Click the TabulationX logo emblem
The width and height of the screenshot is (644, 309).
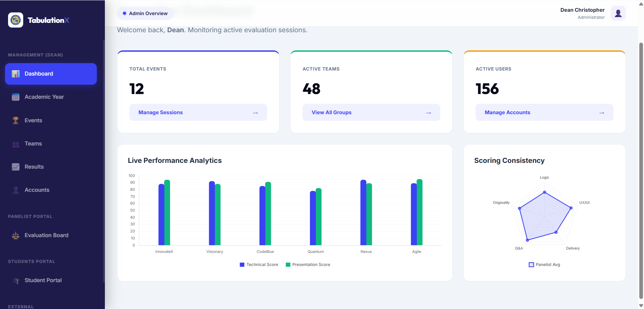tap(15, 20)
